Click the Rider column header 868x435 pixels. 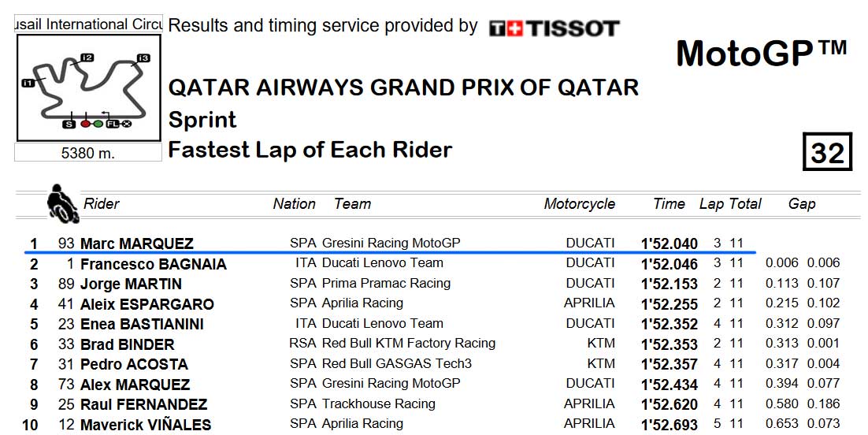point(102,204)
